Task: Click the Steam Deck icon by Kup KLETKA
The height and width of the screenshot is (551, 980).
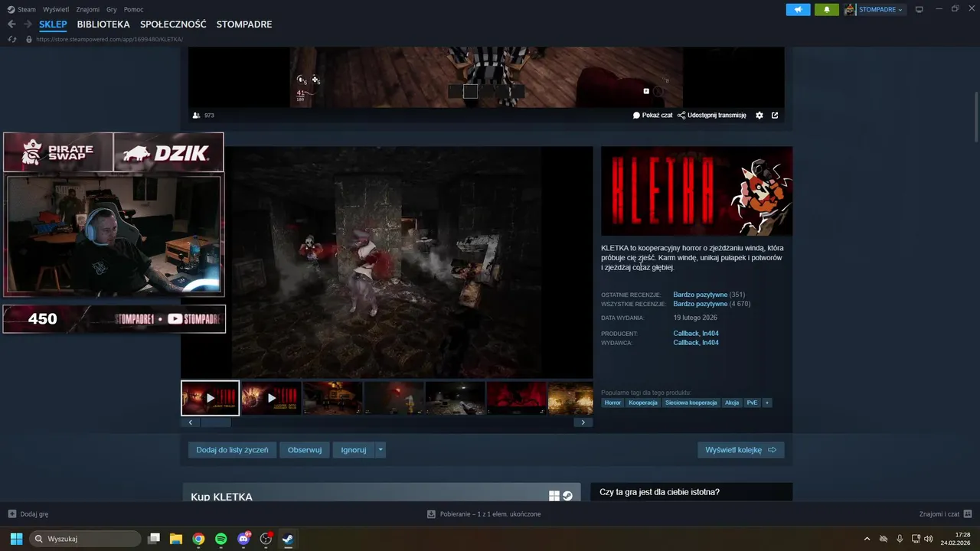Action: tap(567, 496)
